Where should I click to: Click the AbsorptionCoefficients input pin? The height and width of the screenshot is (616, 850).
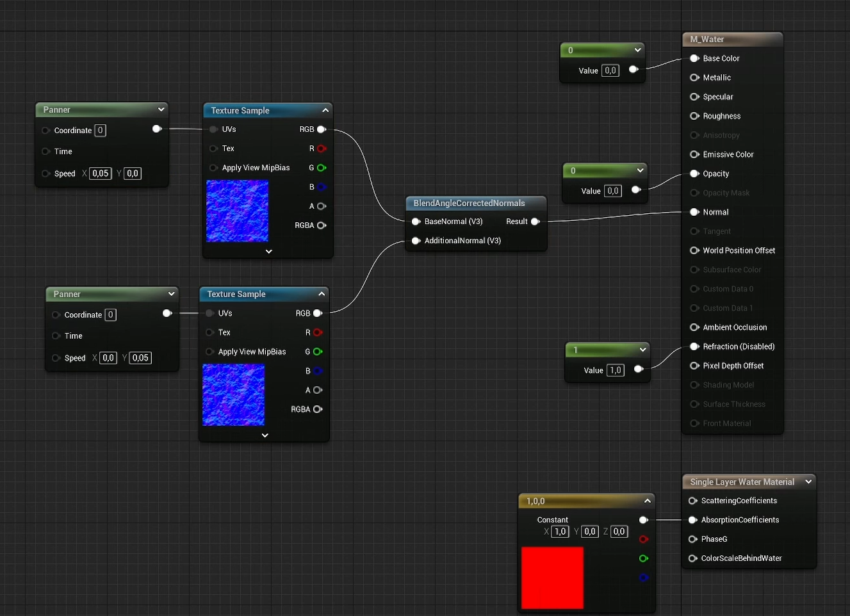692,520
